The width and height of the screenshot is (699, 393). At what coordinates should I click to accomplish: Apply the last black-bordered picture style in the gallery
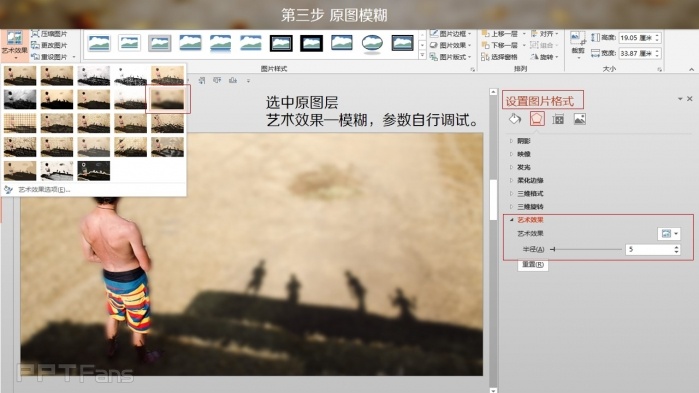coord(403,43)
